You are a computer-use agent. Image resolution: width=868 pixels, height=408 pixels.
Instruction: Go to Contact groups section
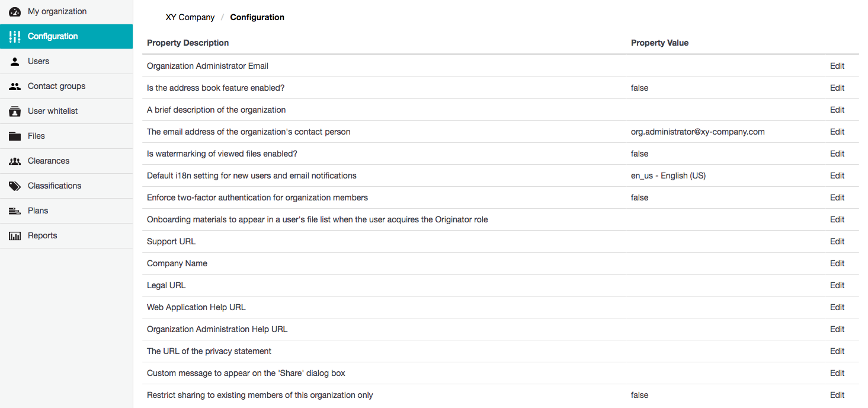click(56, 86)
